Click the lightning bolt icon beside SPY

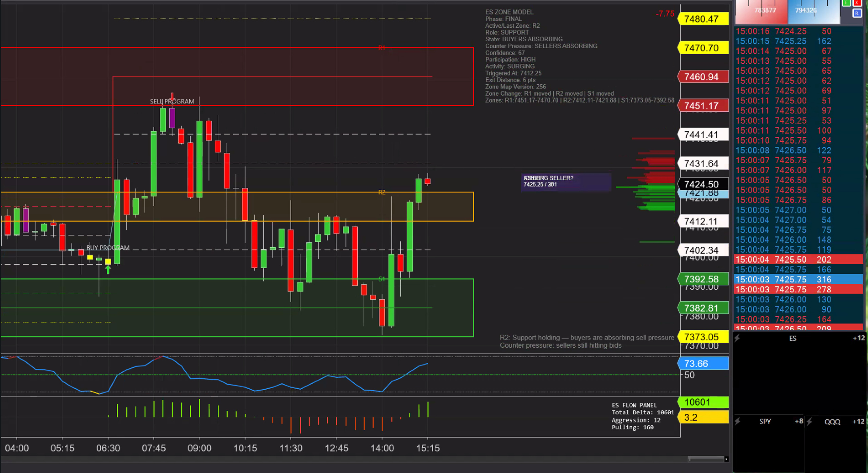point(737,421)
